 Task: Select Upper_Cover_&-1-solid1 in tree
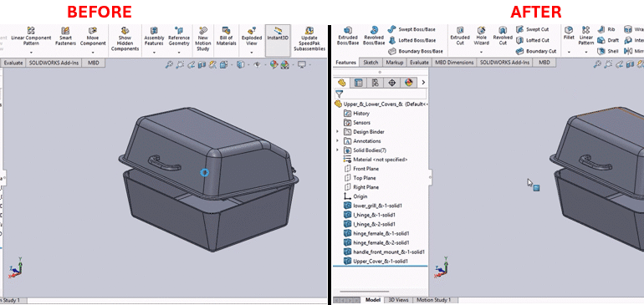(376, 261)
